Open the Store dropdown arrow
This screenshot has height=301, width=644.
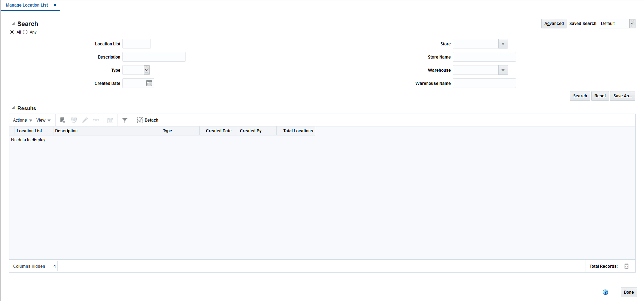coord(503,44)
